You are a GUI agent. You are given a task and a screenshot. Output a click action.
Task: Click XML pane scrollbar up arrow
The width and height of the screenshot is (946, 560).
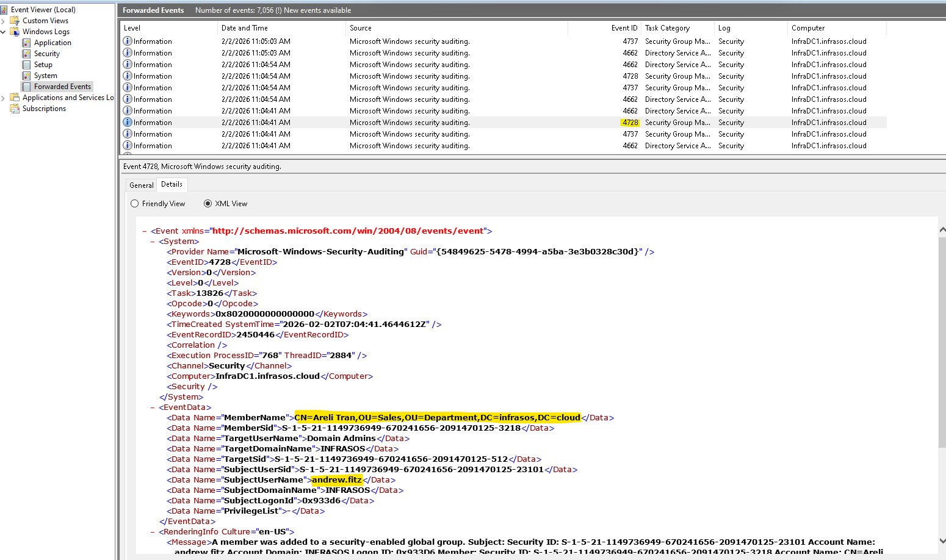point(942,230)
